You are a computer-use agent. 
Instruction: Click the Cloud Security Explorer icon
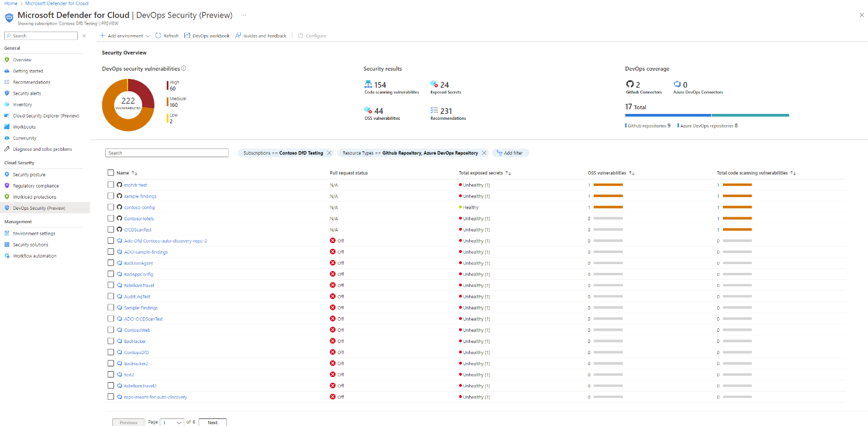click(7, 116)
